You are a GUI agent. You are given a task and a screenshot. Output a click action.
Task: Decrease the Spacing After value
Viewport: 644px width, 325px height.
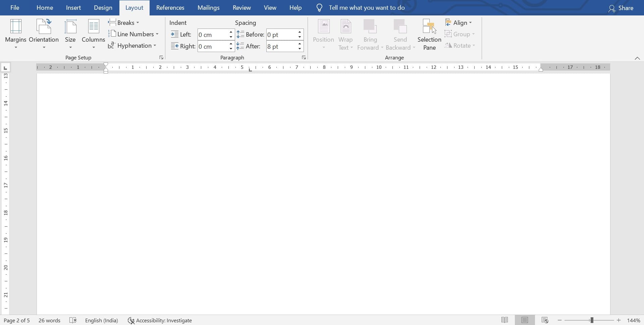[300, 49]
